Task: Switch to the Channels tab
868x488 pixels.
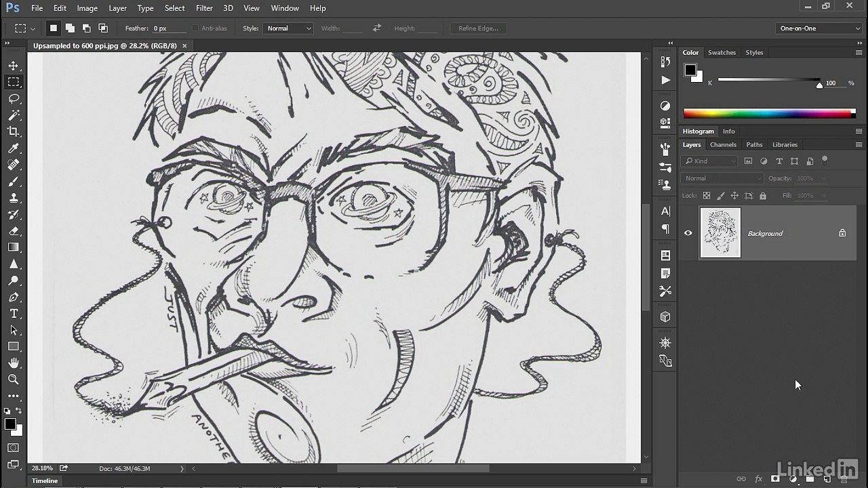Action: pyautogui.click(x=723, y=144)
